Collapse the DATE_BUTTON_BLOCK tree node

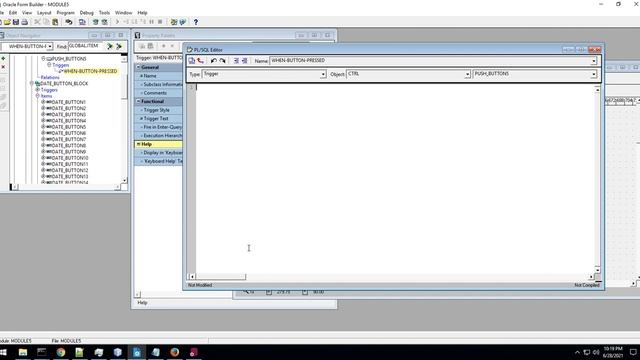click(31, 83)
